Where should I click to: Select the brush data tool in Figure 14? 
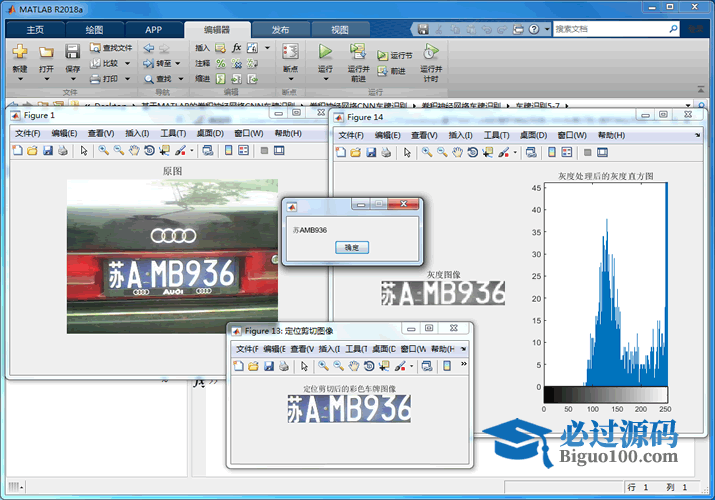point(503,152)
